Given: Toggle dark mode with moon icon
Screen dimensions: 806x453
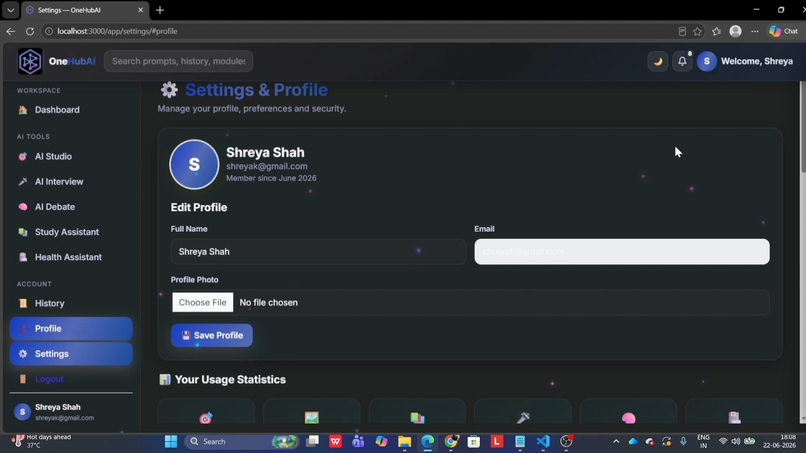Looking at the screenshot, I should tap(657, 61).
